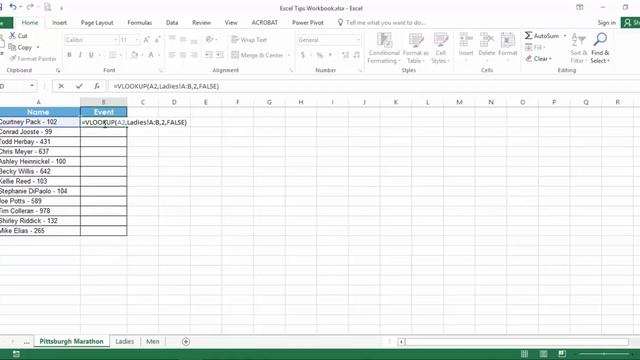Image resolution: width=640 pixels, height=360 pixels.
Task: Open Format as Table gallery
Action: click(416, 48)
